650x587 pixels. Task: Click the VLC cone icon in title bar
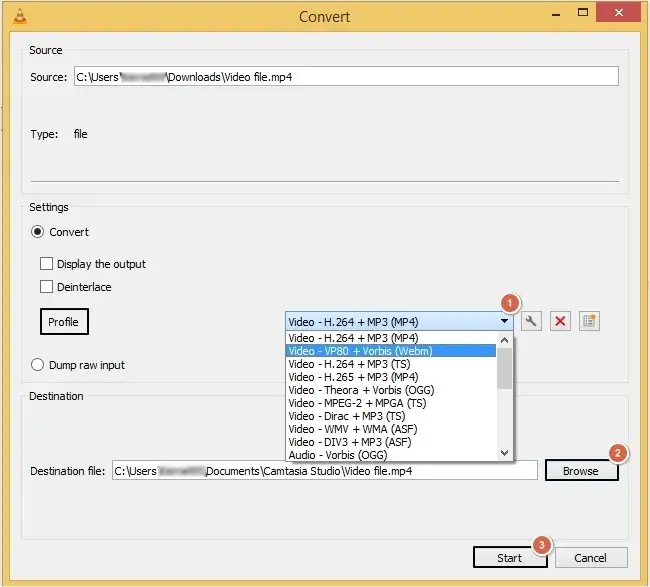pyautogui.click(x=17, y=16)
